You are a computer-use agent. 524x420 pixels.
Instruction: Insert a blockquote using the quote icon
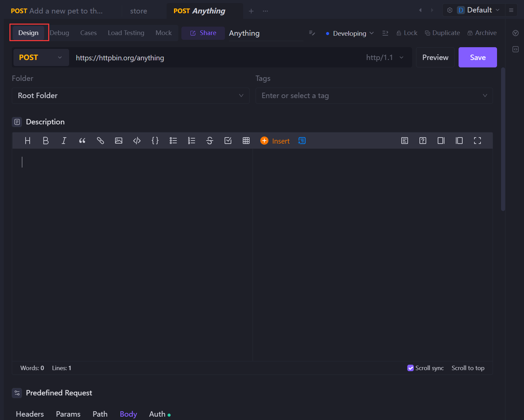pyautogui.click(x=82, y=141)
